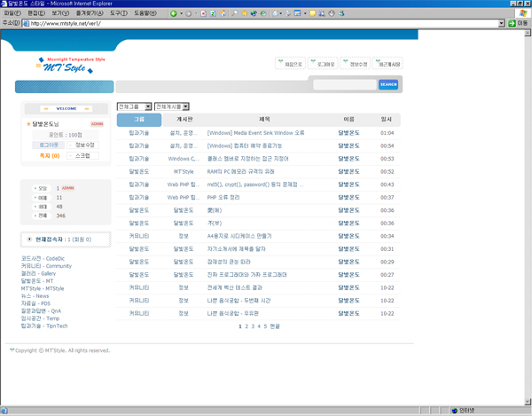Click the site search text field

point(344,85)
